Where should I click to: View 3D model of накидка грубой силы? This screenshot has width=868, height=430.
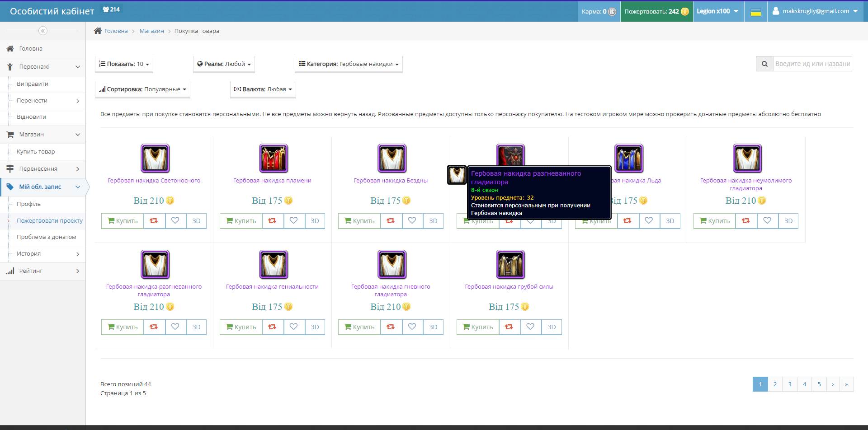pyautogui.click(x=552, y=327)
